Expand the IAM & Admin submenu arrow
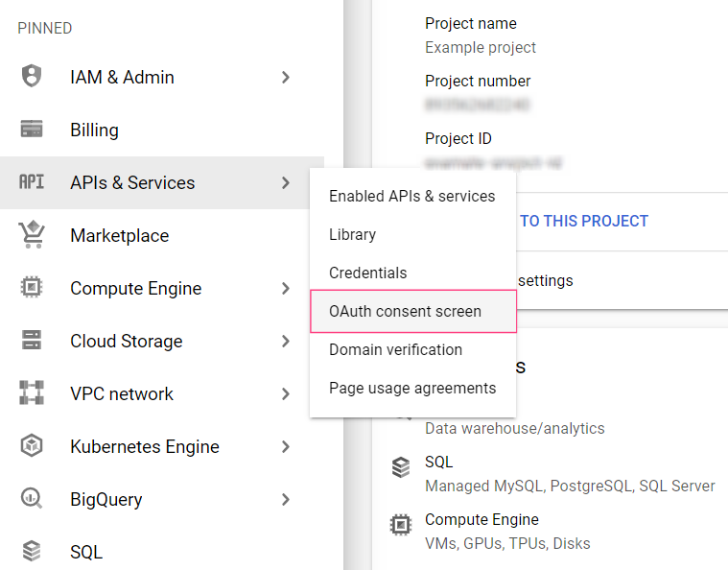The height and width of the screenshot is (570, 728). click(x=286, y=77)
